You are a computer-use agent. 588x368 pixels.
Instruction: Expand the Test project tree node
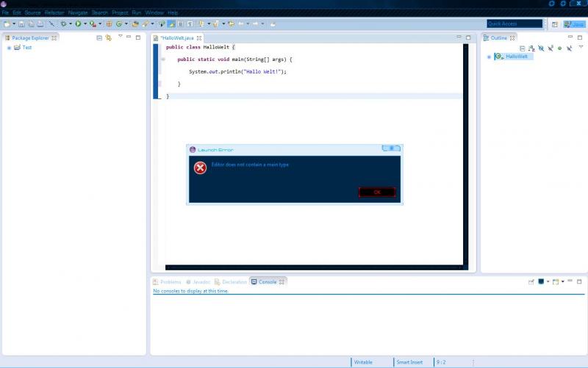9,48
